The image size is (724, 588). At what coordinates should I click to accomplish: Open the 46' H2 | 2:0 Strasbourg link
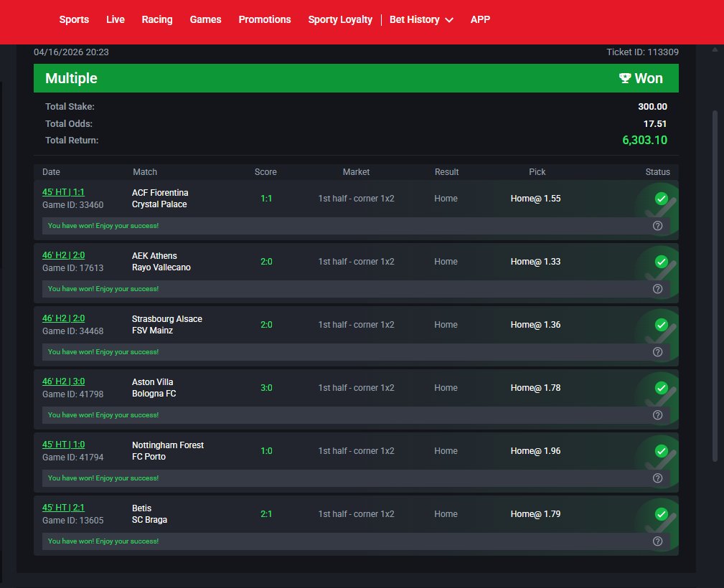click(63, 318)
